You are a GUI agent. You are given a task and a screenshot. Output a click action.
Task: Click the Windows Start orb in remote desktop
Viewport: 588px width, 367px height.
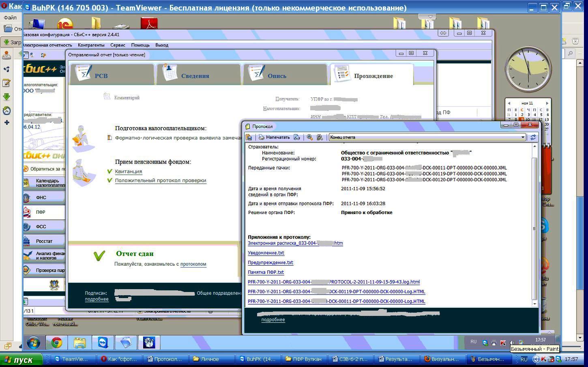click(x=33, y=343)
